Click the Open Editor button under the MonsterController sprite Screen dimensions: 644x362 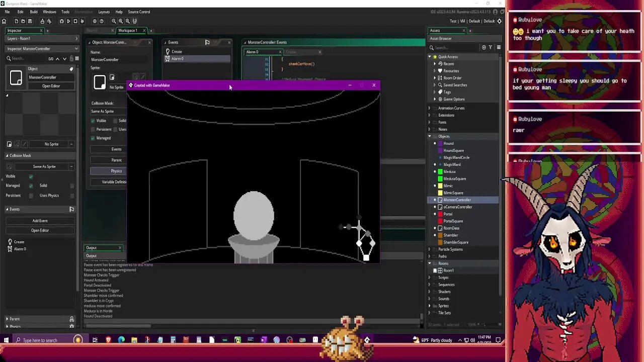point(51,86)
